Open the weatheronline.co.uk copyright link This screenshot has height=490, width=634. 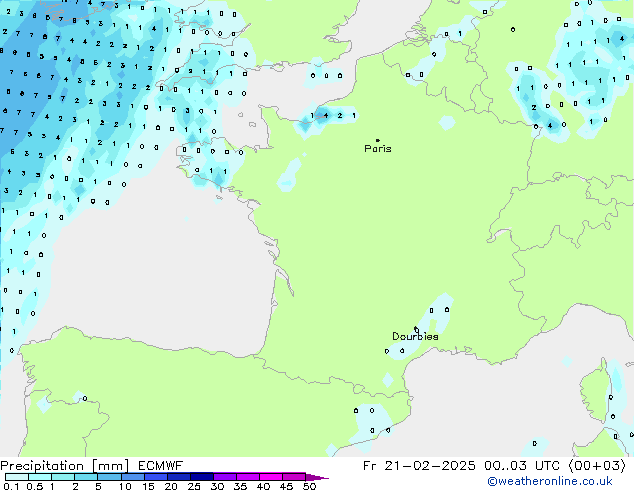point(550,481)
